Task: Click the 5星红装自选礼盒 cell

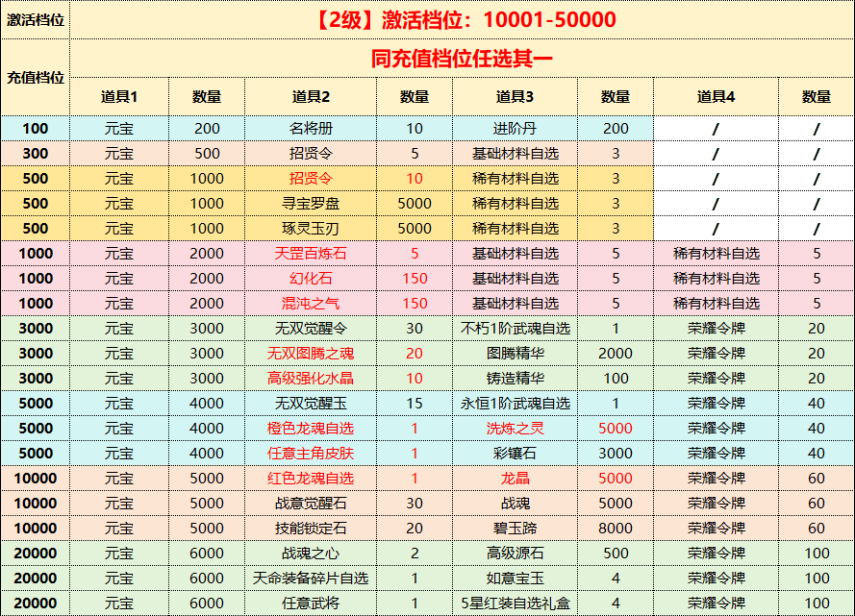Action: [515, 604]
